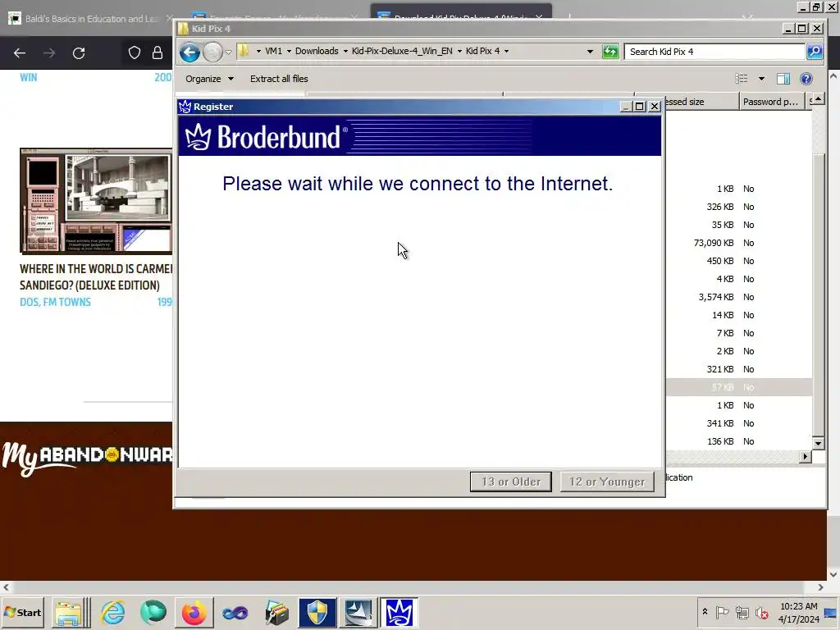Change view using the views icon
The height and width of the screenshot is (630, 840).
tap(742, 79)
